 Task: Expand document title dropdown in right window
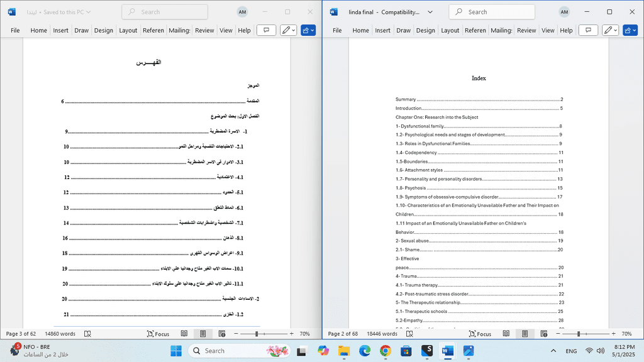pyautogui.click(x=430, y=12)
